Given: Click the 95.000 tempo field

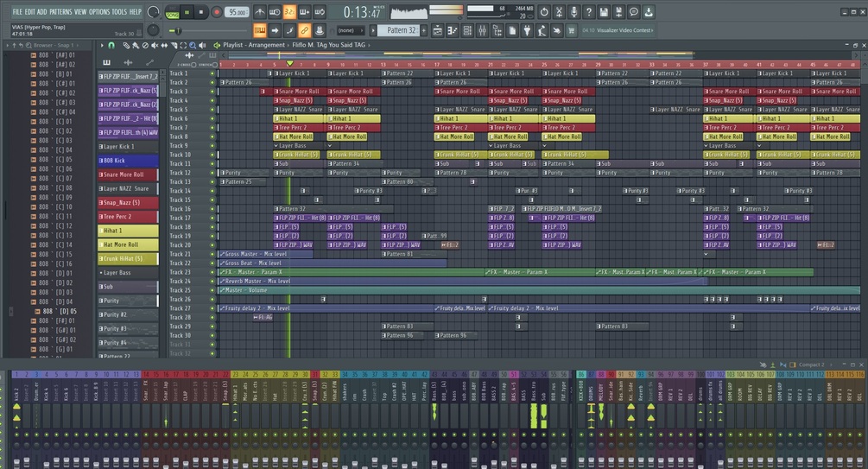Looking at the screenshot, I should tap(237, 11).
